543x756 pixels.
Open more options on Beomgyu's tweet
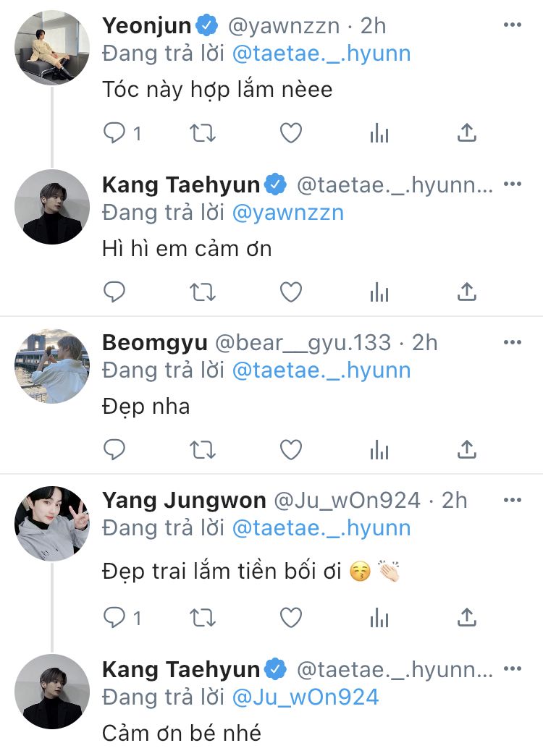(x=512, y=342)
